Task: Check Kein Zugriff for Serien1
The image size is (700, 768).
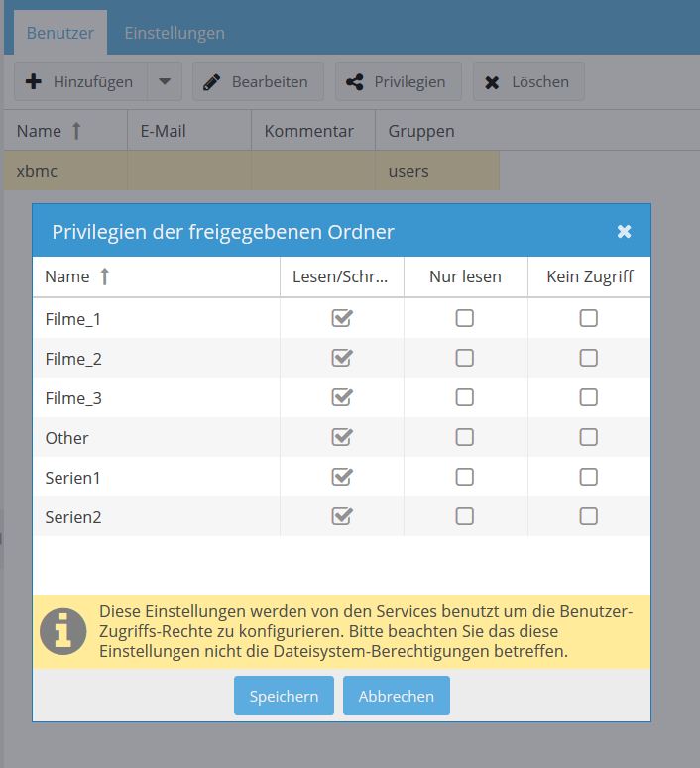Action: 588,477
